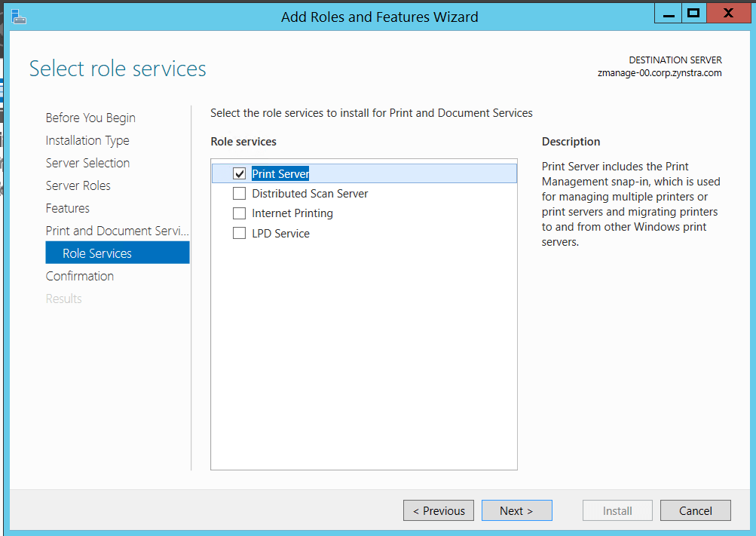Uncheck the Print Server checkbox
This screenshot has width=756, height=536.
[240, 174]
